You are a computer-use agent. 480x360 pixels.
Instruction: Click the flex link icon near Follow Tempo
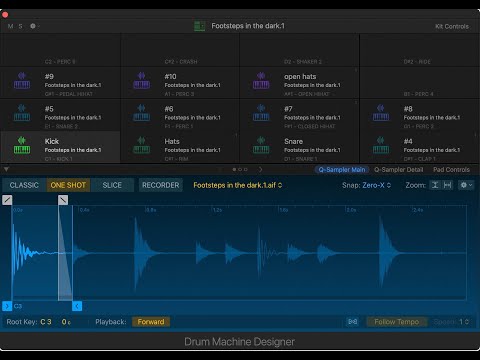[x=353, y=322]
